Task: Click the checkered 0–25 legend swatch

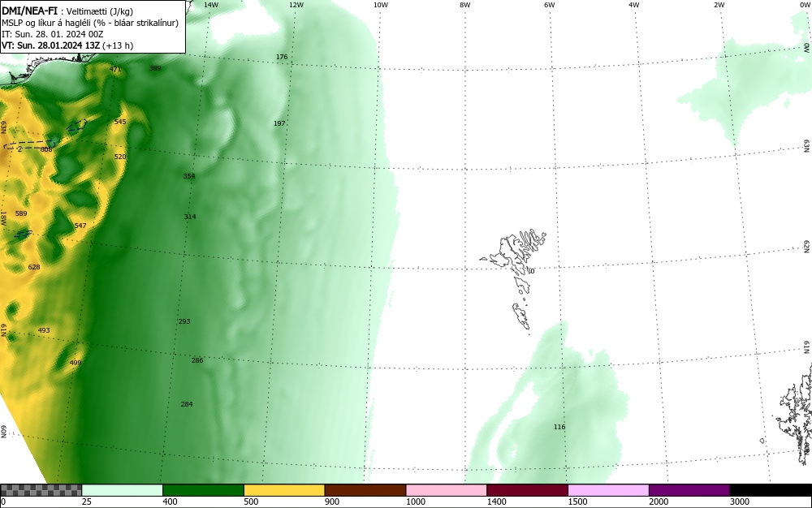Action: pyautogui.click(x=41, y=490)
